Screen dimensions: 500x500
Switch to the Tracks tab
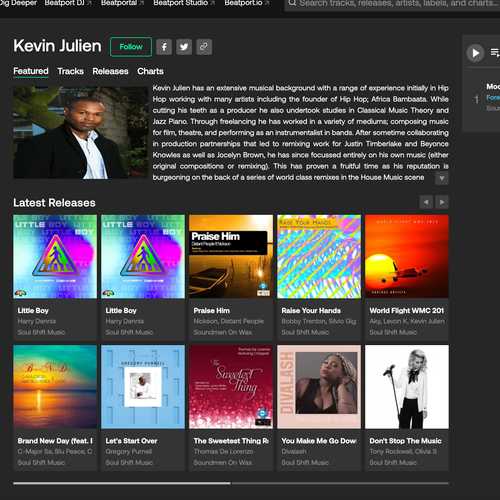[71, 71]
